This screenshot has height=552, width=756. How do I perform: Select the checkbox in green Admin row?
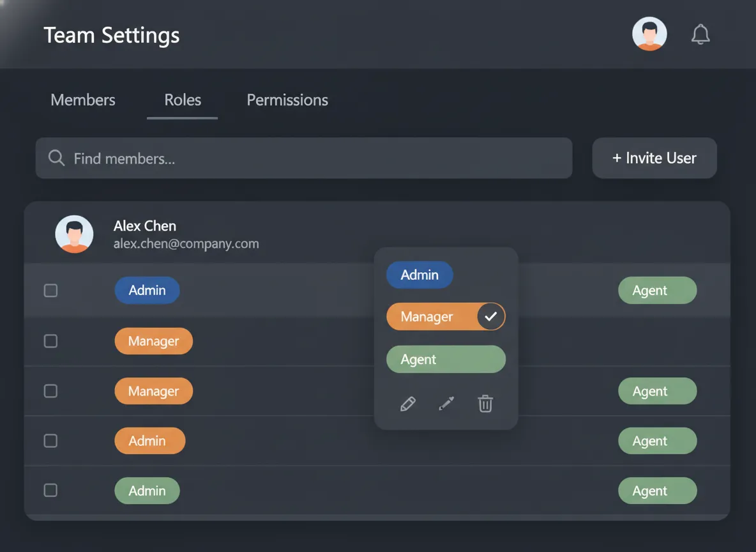(x=50, y=491)
